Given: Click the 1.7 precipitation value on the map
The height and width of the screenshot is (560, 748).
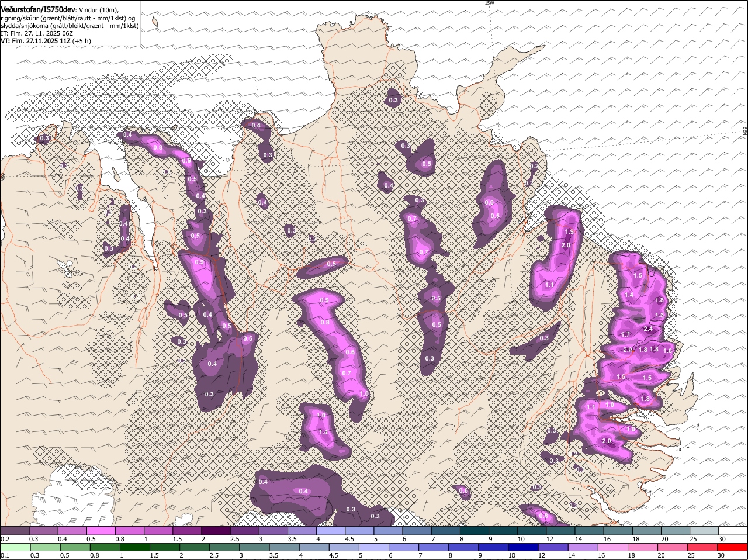Looking at the screenshot, I should (x=626, y=334).
